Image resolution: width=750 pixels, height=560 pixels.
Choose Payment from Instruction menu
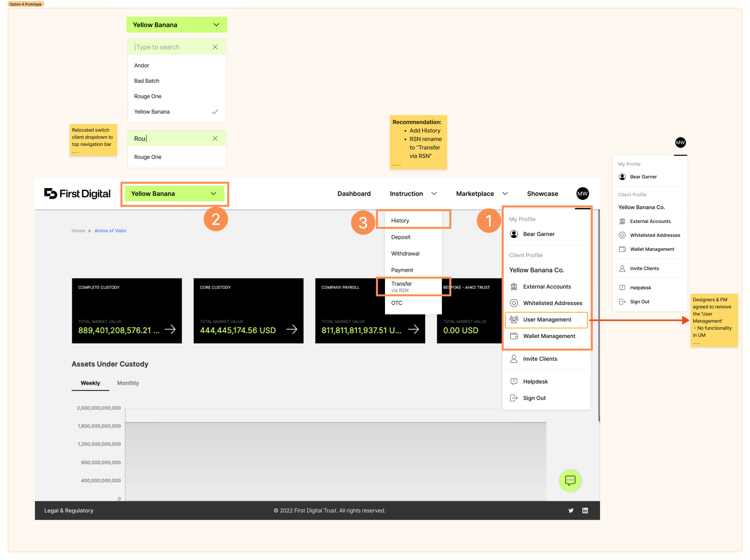(x=413, y=270)
